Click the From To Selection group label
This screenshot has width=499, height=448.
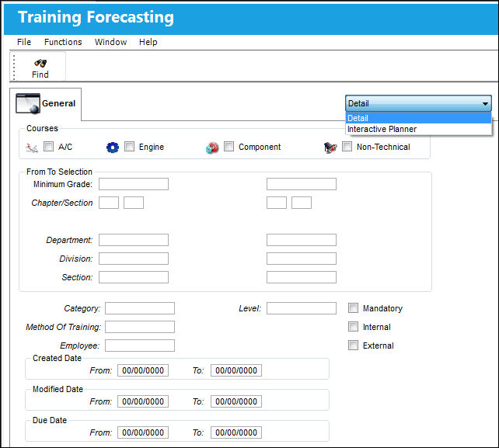point(59,172)
